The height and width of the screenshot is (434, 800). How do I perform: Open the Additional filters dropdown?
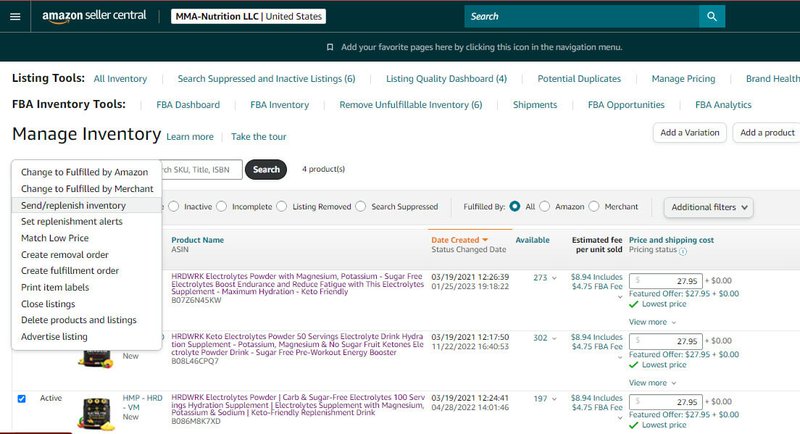[709, 208]
